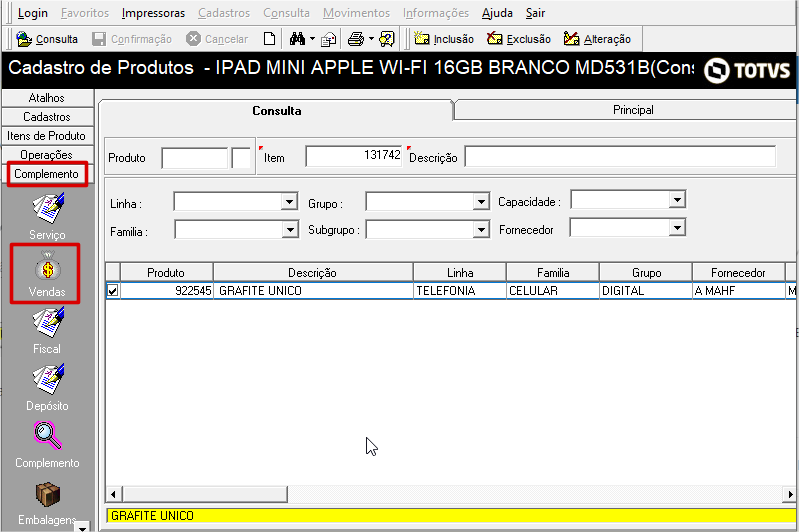
Task: Click the Sair menu item
Action: 536,13
